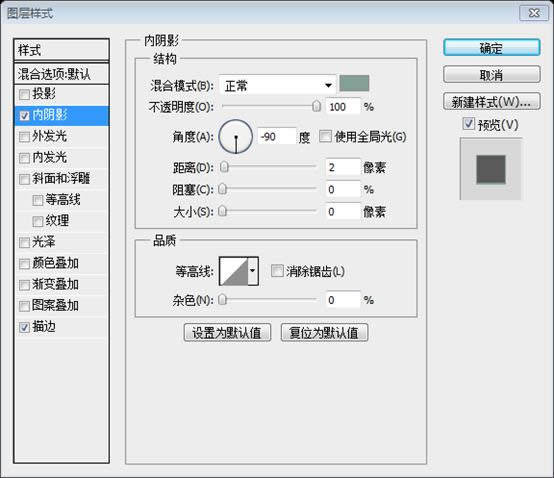Screen dimensions: 554x478
Task: Click the 距离 distance value field
Action: [x=343, y=167]
